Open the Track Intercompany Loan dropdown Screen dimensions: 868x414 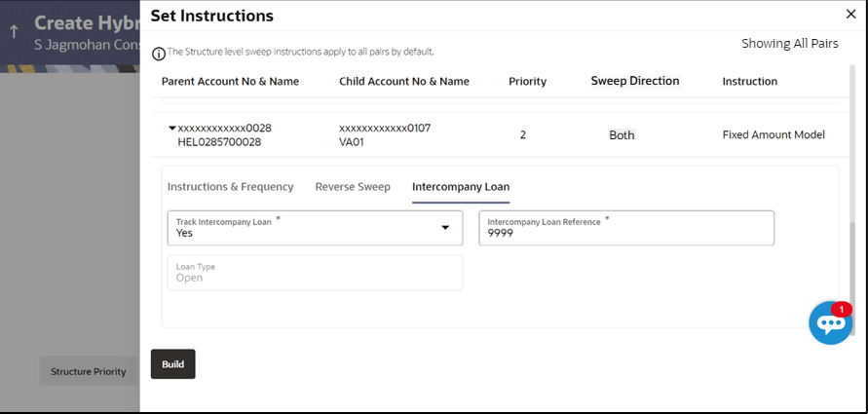314,228
